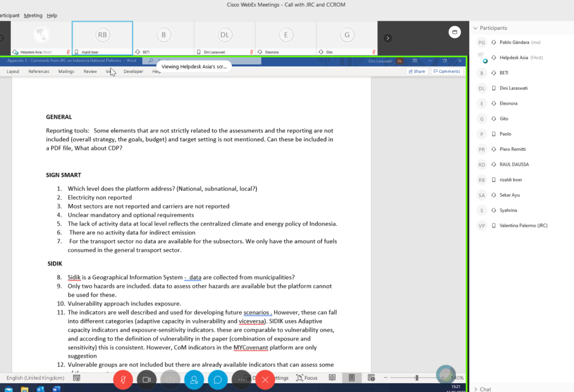Image resolution: width=574 pixels, height=392 pixels.
Task: Collapse the Participants panel header
Action: pos(475,28)
